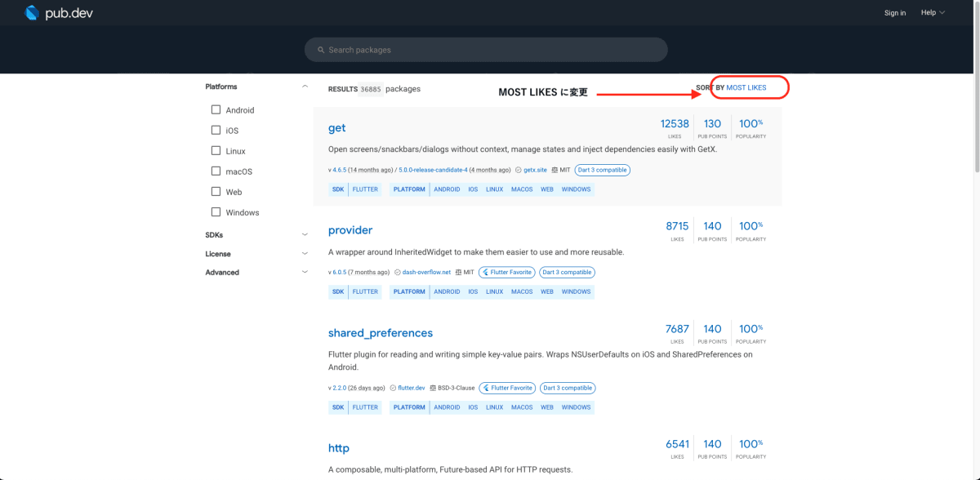Click the pub.dev logo
Screen dimensions: 980x480
pyautogui.click(x=57, y=12)
